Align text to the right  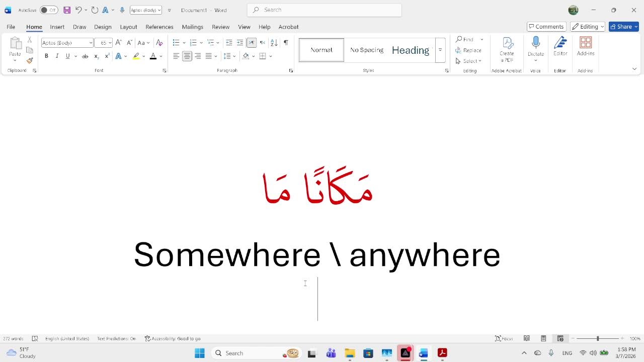(198, 56)
